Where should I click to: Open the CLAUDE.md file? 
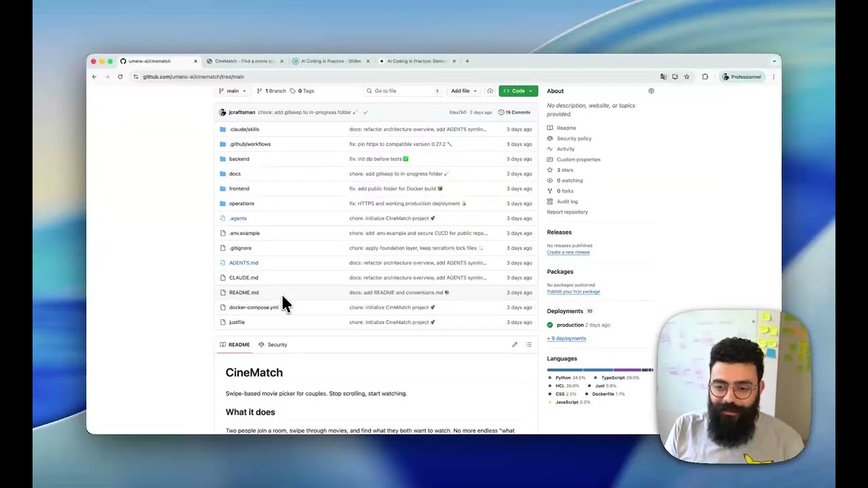pyautogui.click(x=243, y=278)
